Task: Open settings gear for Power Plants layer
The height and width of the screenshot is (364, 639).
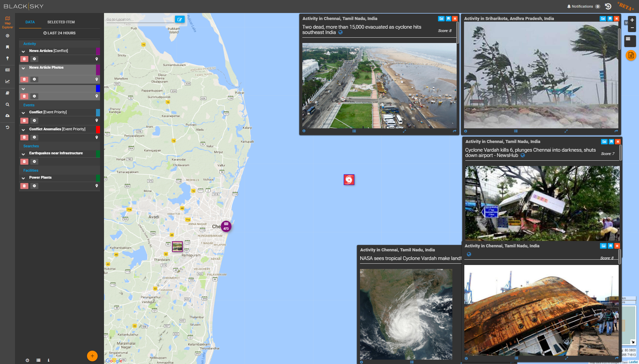Action: click(34, 186)
